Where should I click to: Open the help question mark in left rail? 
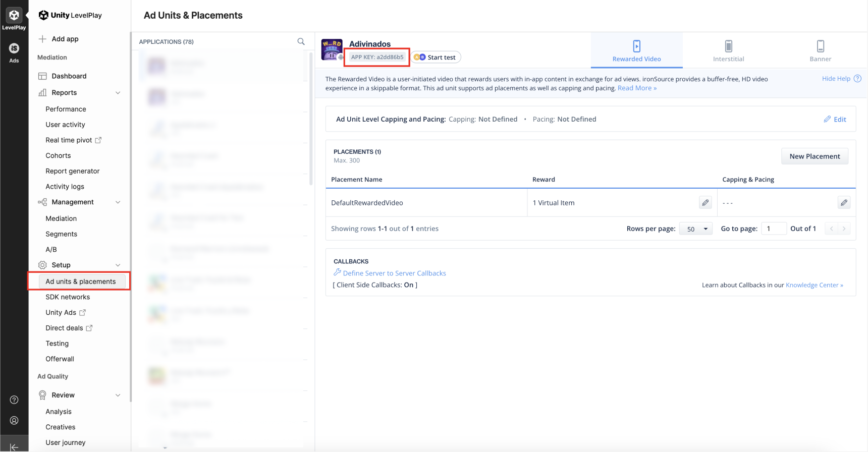tap(14, 400)
